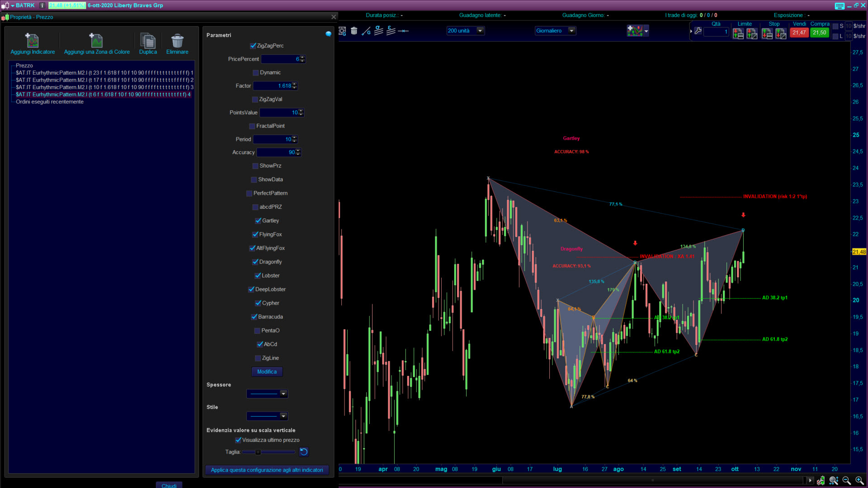
Task: Click the Duplica icon
Action: click(148, 41)
